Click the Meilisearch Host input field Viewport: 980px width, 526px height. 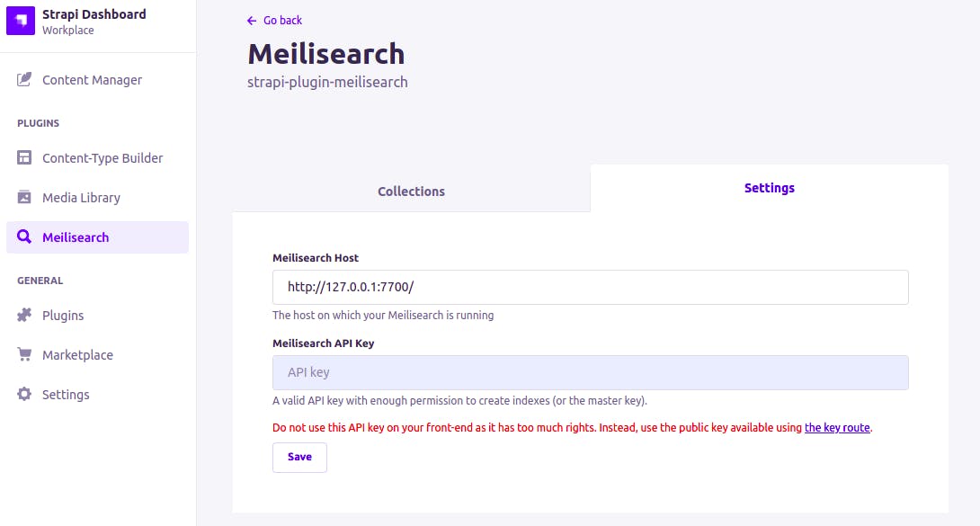coord(590,287)
